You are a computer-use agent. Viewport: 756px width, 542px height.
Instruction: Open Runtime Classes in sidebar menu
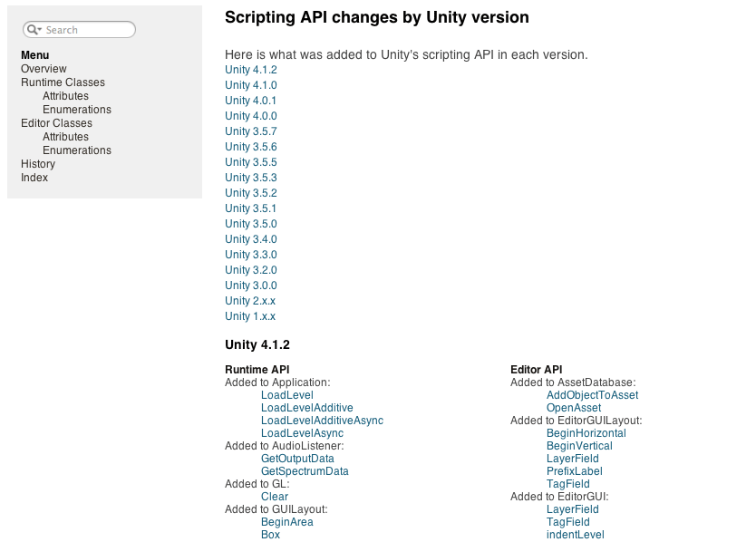[63, 82]
